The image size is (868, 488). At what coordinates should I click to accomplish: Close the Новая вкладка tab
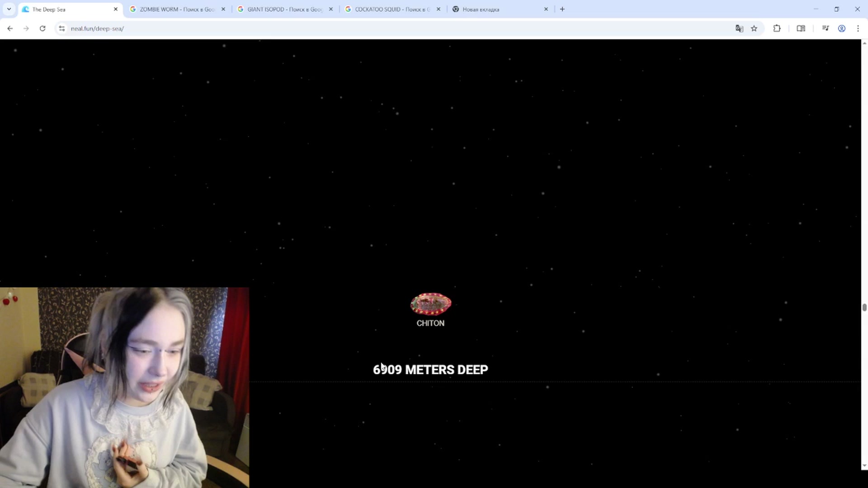coord(546,9)
